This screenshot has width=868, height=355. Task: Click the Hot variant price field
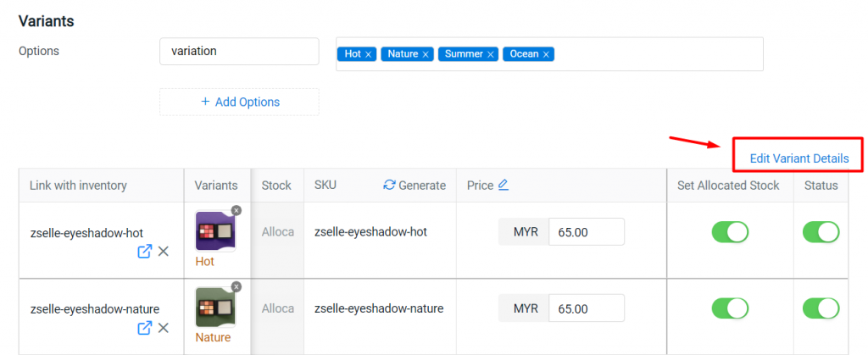(587, 231)
